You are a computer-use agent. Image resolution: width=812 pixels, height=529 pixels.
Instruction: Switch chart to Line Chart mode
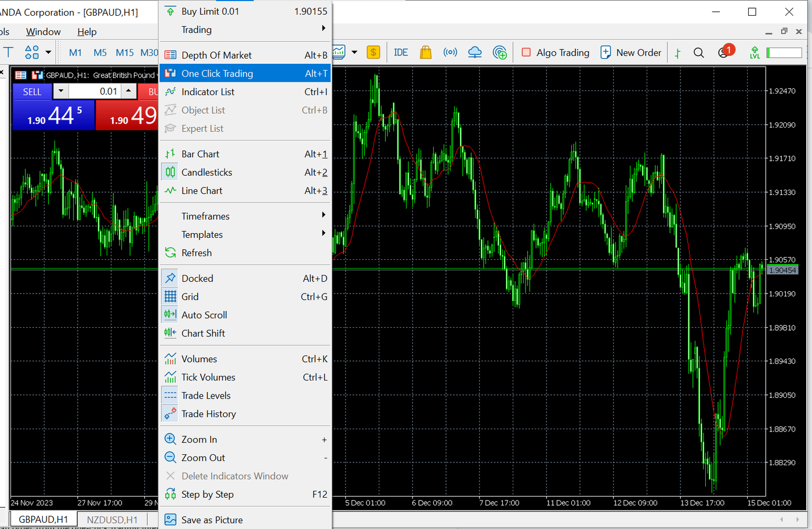coord(201,190)
